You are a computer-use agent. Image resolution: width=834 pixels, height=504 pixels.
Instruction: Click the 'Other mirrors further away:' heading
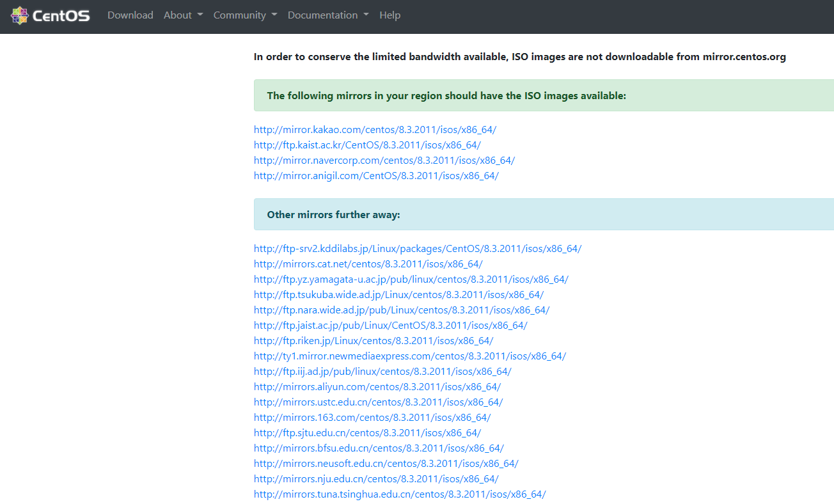coord(333,215)
